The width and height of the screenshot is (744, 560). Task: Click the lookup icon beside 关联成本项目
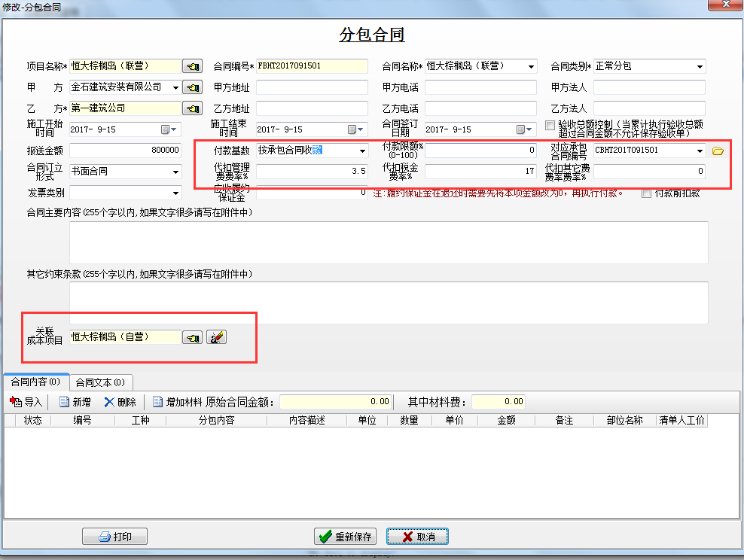pyautogui.click(x=194, y=338)
